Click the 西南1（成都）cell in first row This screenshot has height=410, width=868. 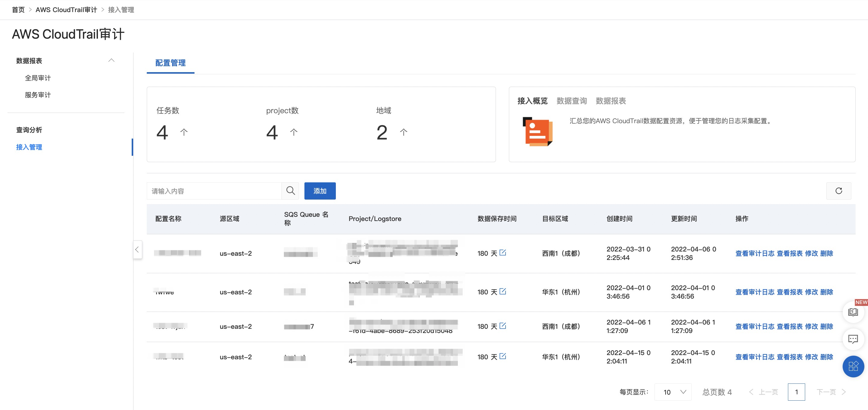pos(561,253)
